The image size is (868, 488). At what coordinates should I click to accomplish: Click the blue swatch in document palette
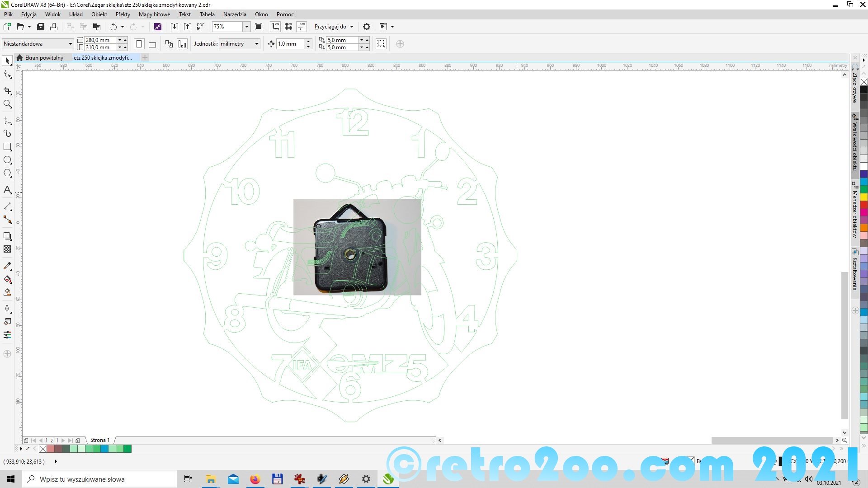(x=104, y=449)
